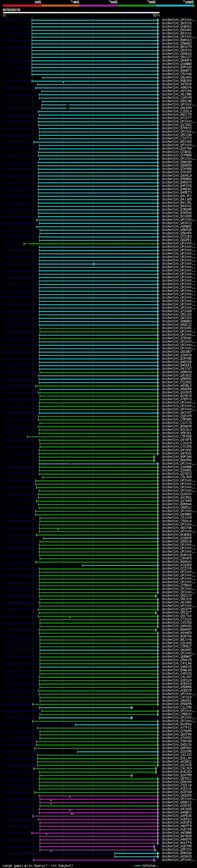Click label UniRef100_Q12028
Screen dimensions: 197x868
click(177, 765)
